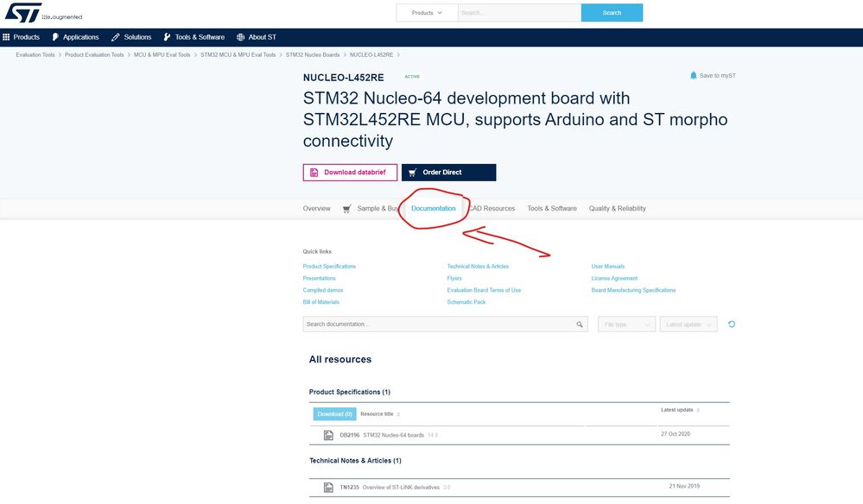Screen dimensions: 863x504
Task: Switch to the Documentation tab
Action: (x=433, y=209)
